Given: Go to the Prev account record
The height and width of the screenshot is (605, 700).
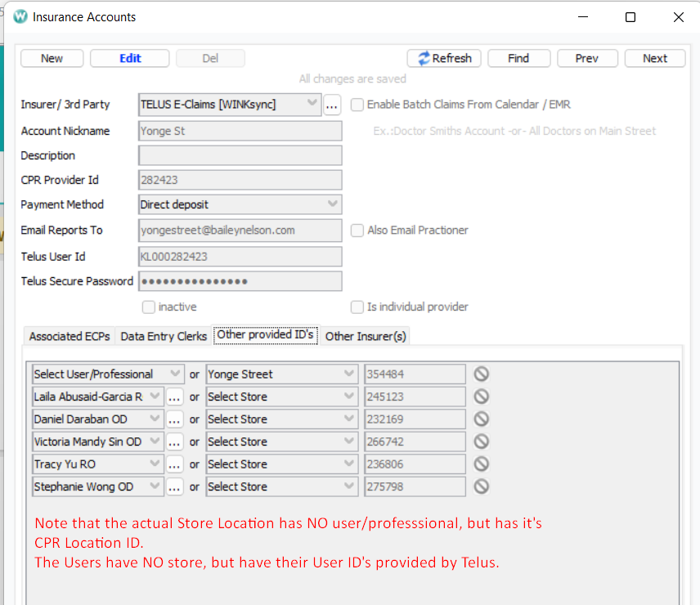Looking at the screenshot, I should tap(587, 58).
